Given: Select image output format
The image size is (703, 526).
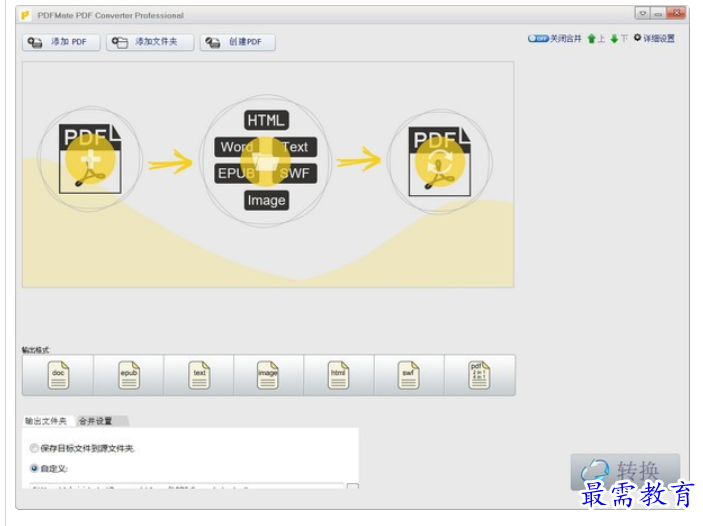Looking at the screenshot, I should click(269, 375).
